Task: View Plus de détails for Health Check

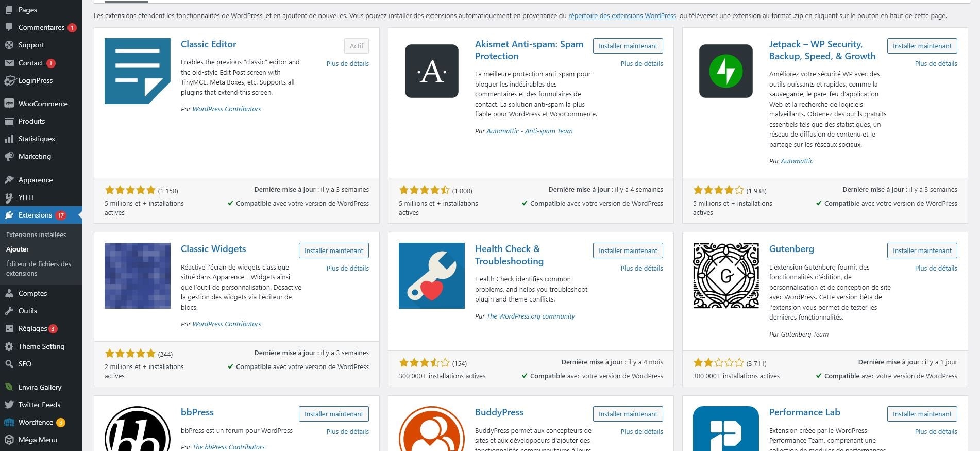Action: click(x=642, y=268)
